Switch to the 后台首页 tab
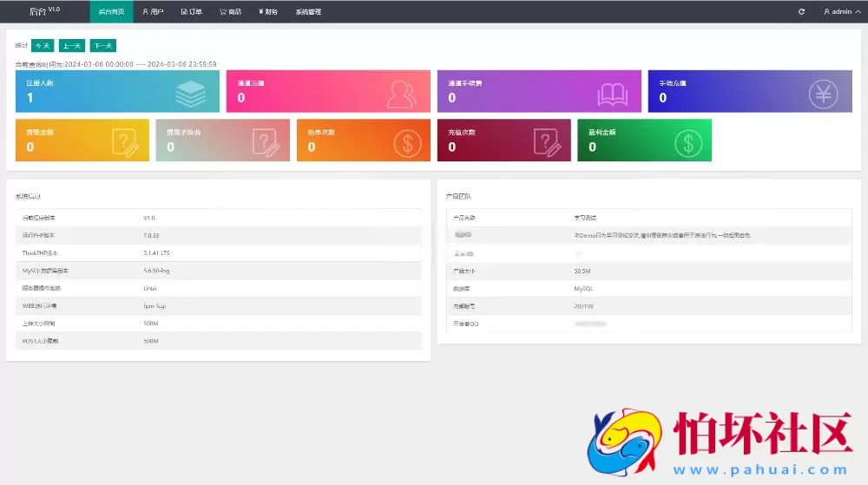The width and height of the screenshot is (868, 485). 111,12
